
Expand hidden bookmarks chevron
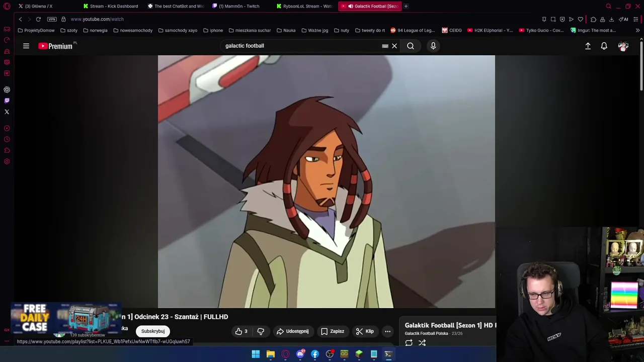pyautogui.click(x=637, y=30)
